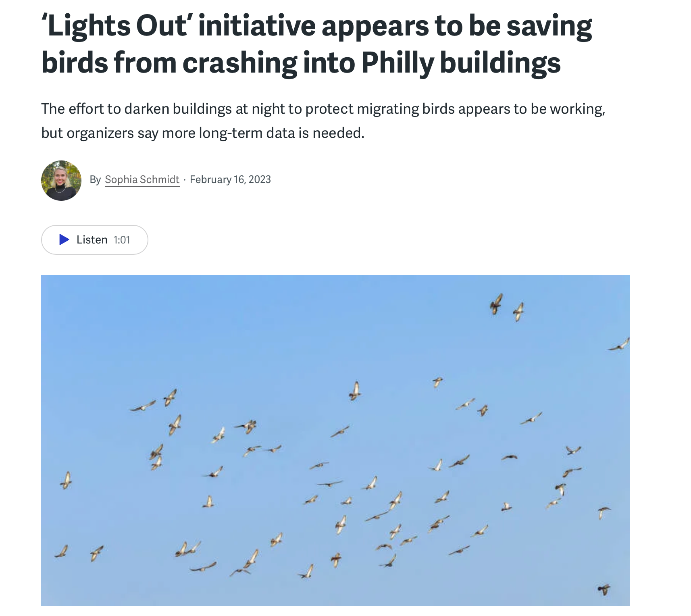Open Sophia Schmidt's author page link
The height and width of the screenshot is (616, 691).
142,179
